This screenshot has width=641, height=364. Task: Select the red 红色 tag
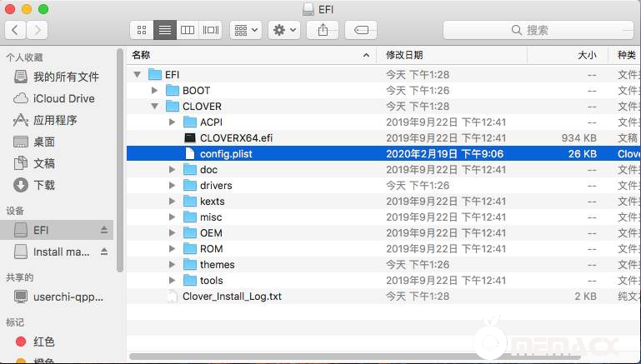[x=44, y=342]
